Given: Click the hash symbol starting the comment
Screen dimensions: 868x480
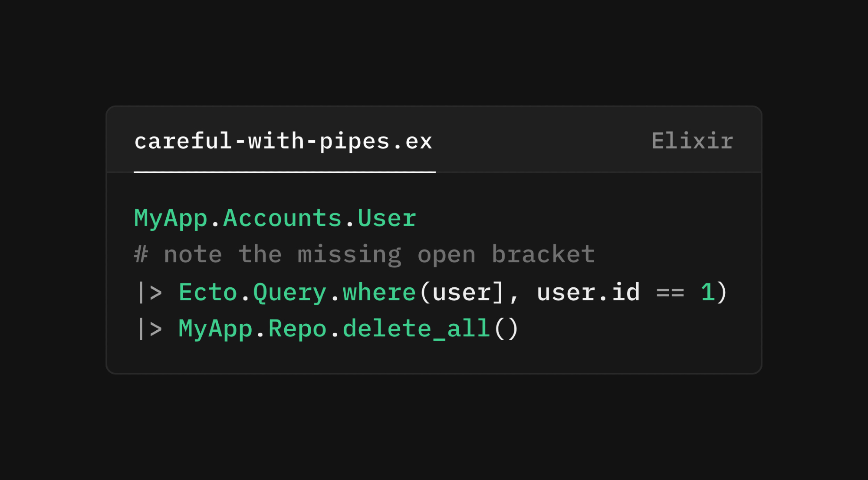Looking at the screenshot, I should coord(141,255).
